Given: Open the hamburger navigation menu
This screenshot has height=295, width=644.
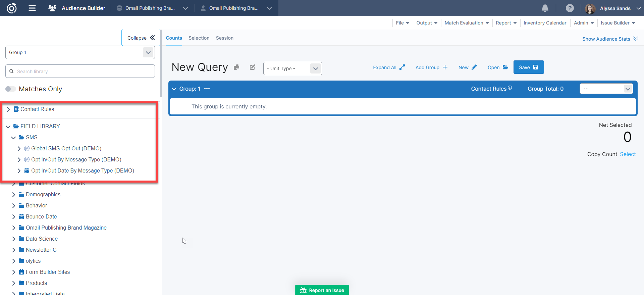Looking at the screenshot, I should (32, 8).
